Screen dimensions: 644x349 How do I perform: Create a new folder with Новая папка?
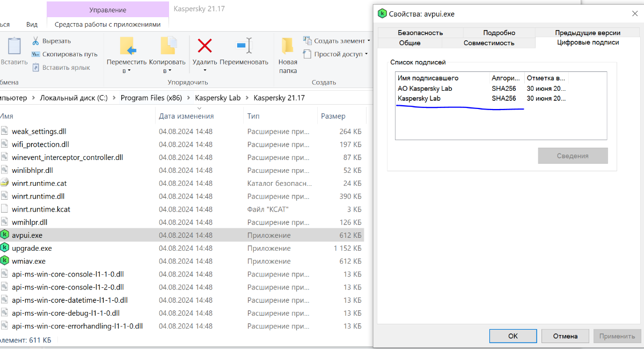(288, 56)
